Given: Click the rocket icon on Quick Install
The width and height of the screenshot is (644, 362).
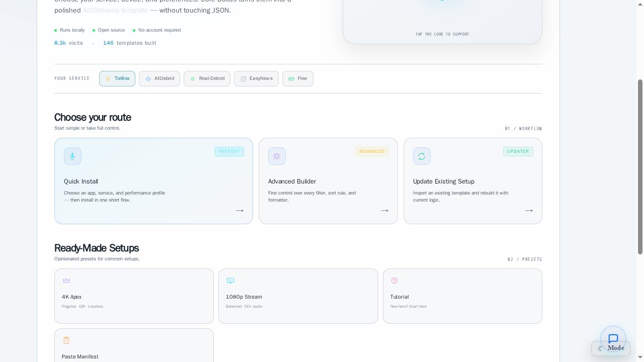Looking at the screenshot, I should point(72,156).
